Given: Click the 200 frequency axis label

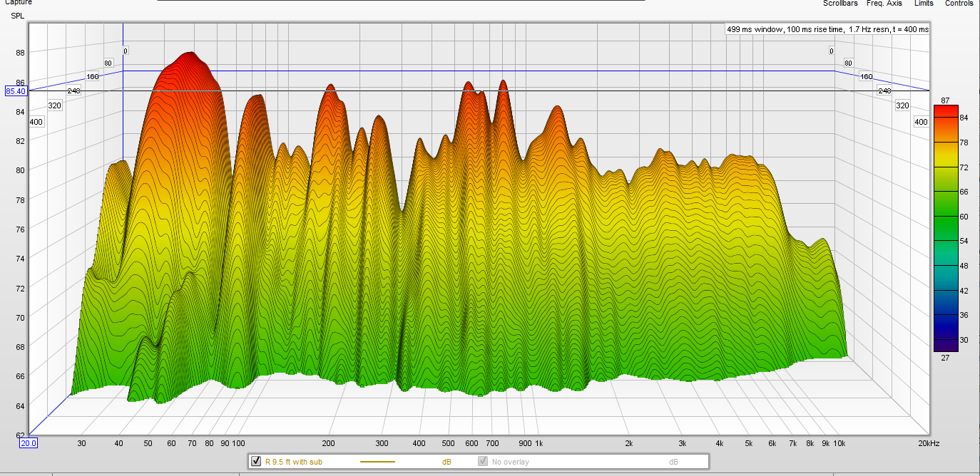Looking at the screenshot, I should click(x=328, y=443).
